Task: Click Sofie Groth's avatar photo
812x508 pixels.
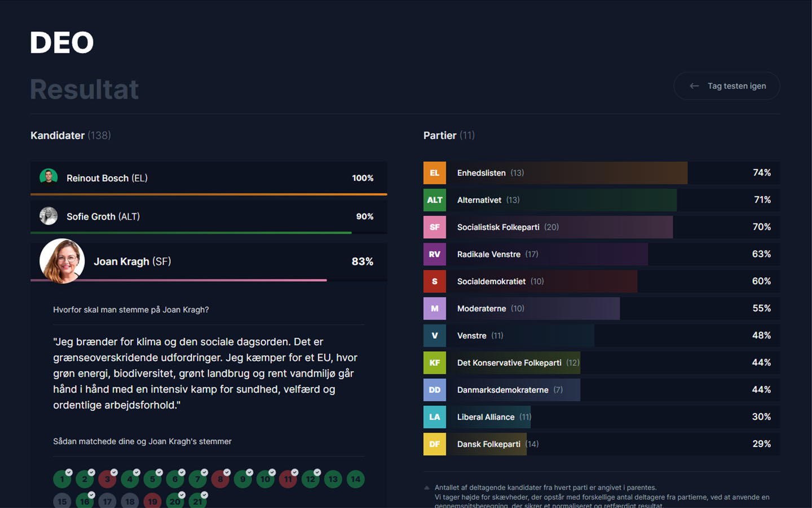Action: pos(48,216)
